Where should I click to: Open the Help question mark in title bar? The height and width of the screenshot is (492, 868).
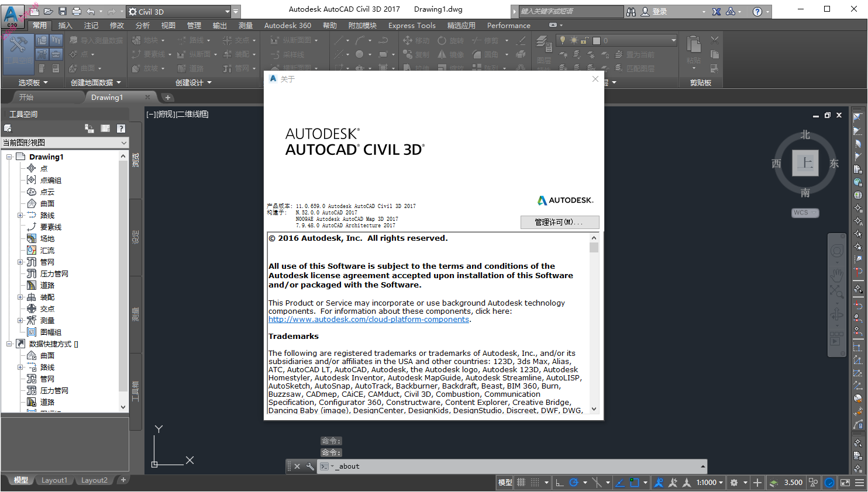pyautogui.click(x=757, y=12)
